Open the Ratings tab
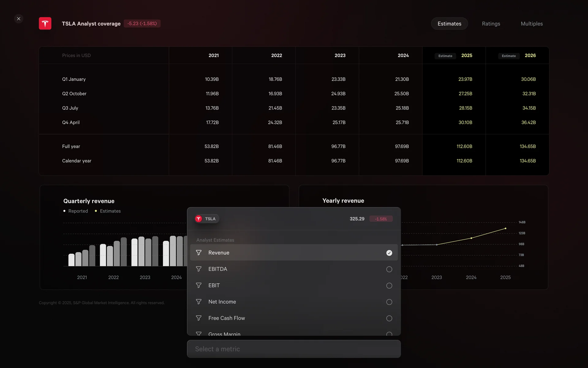Viewport: 588px width, 368px height. (x=491, y=24)
